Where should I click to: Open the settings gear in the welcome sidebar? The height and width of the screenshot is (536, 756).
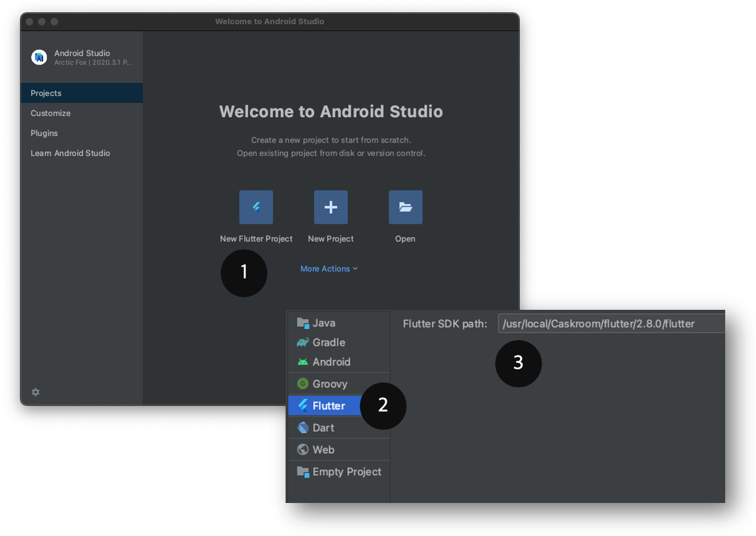click(x=36, y=392)
